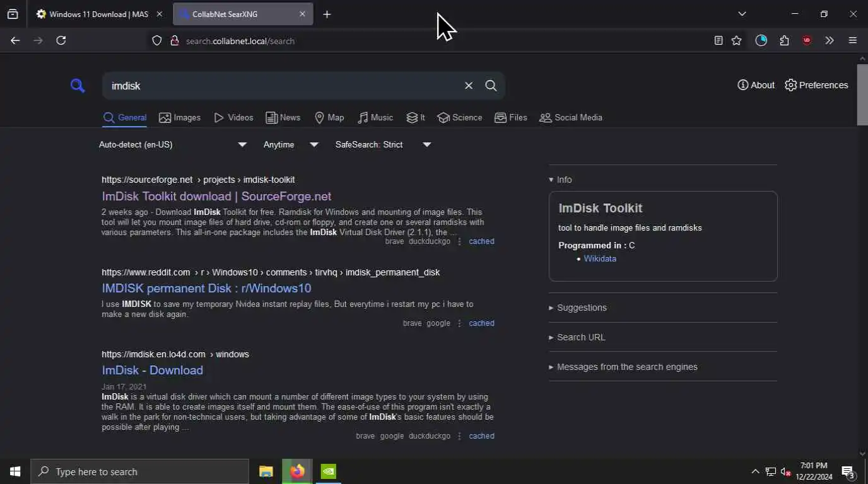Submit search with the magnifier button
This screenshot has width=868, height=484.
[491, 86]
